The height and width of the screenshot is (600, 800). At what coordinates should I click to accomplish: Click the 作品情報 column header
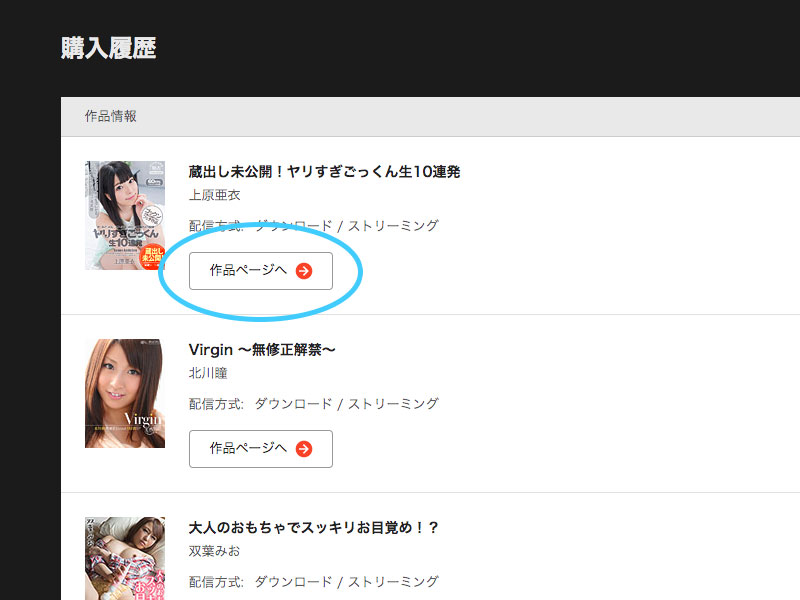coord(111,116)
